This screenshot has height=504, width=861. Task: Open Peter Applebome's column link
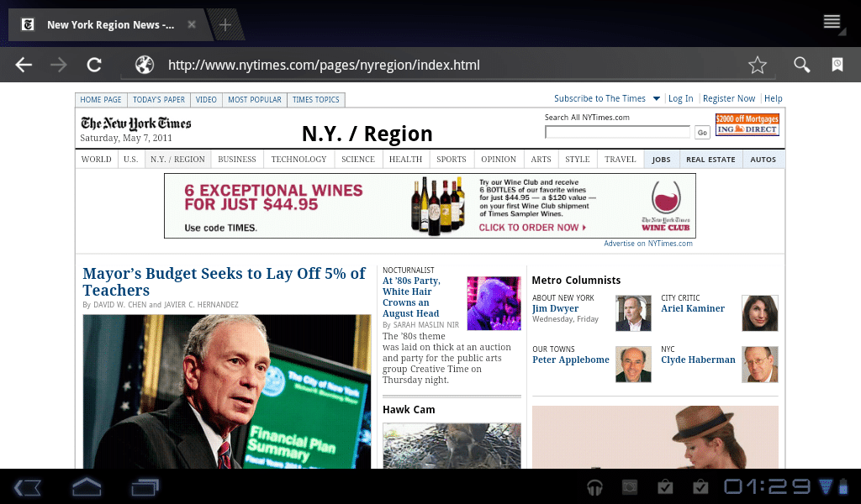click(x=571, y=360)
